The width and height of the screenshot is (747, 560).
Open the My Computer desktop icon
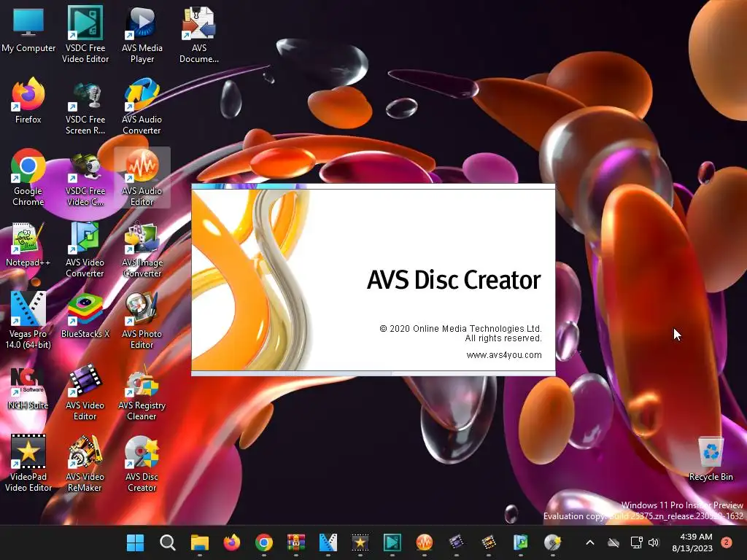[x=28, y=31]
